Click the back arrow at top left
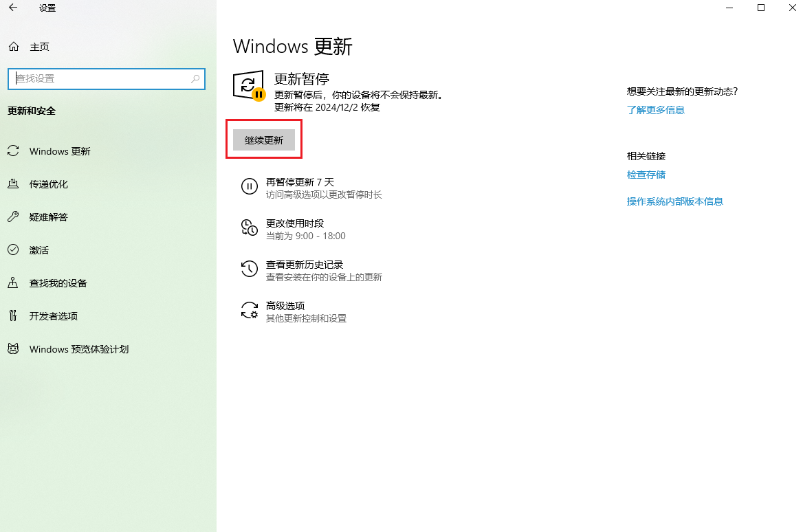The width and height of the screenshot is (803, 532). [x=14, y=8]
